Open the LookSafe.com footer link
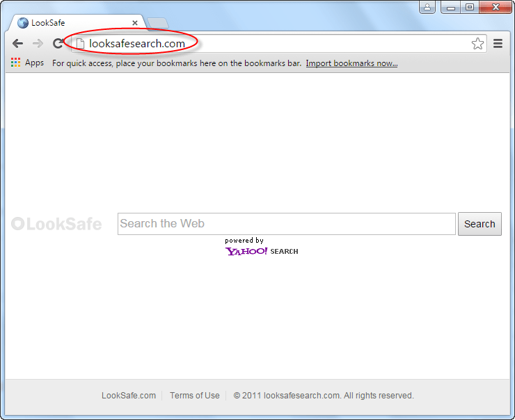 click(x=129, y=396)
